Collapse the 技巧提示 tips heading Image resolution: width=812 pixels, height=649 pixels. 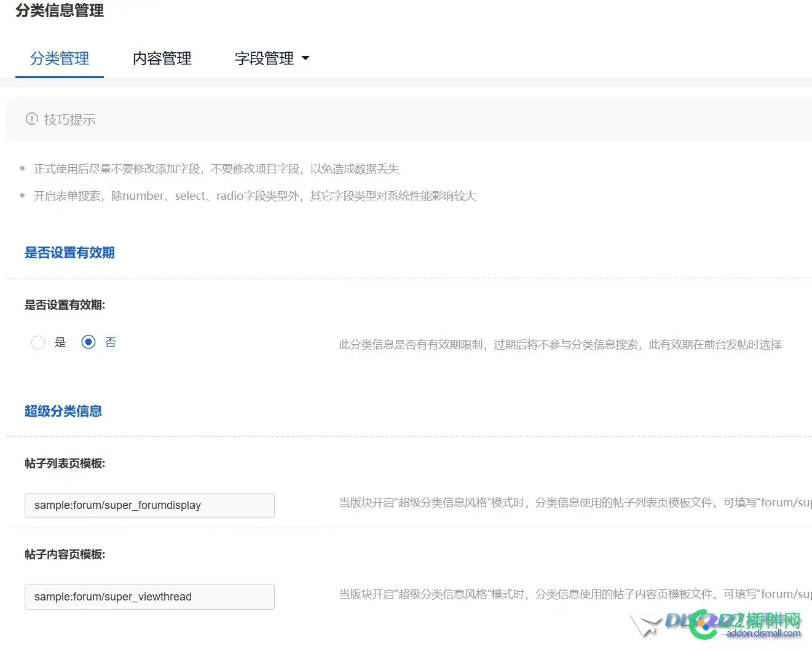[69, 119]
